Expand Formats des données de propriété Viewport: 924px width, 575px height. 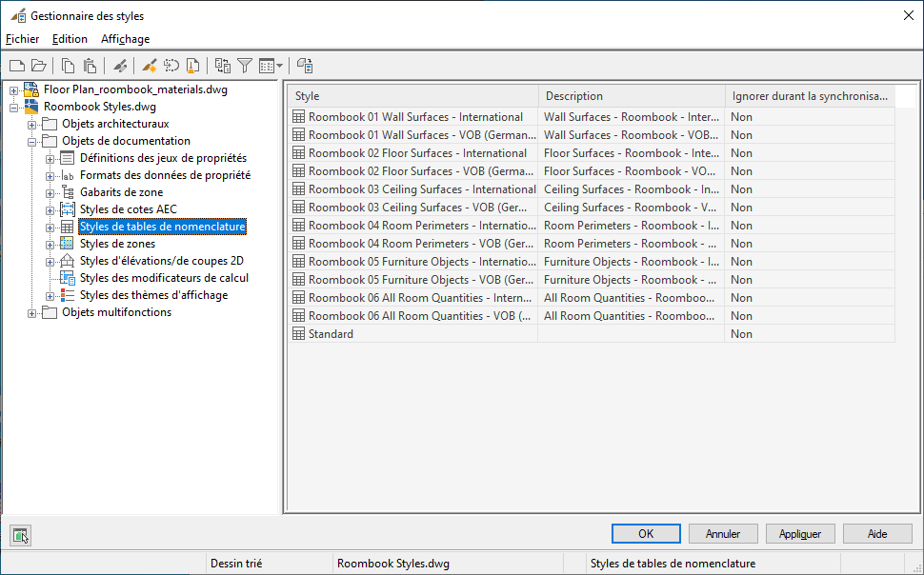click(50, 176)
